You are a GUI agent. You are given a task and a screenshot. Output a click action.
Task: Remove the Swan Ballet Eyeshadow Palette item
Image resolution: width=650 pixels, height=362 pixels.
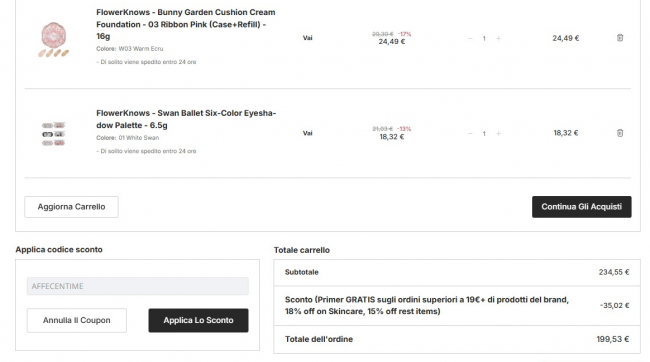(x=620, y=133)
